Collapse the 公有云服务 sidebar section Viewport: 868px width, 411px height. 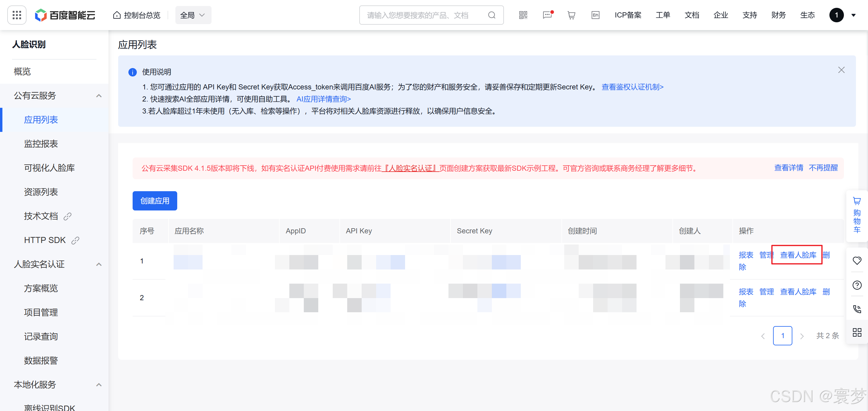point(99,96)
